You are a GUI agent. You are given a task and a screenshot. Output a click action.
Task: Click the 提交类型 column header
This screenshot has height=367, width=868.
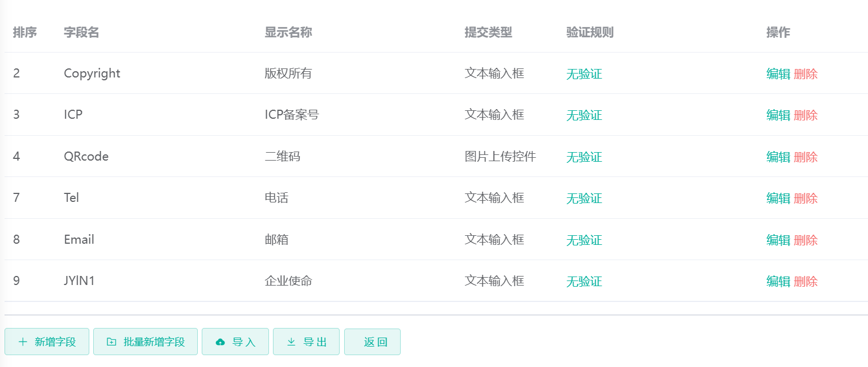click(x=489, y=32)
